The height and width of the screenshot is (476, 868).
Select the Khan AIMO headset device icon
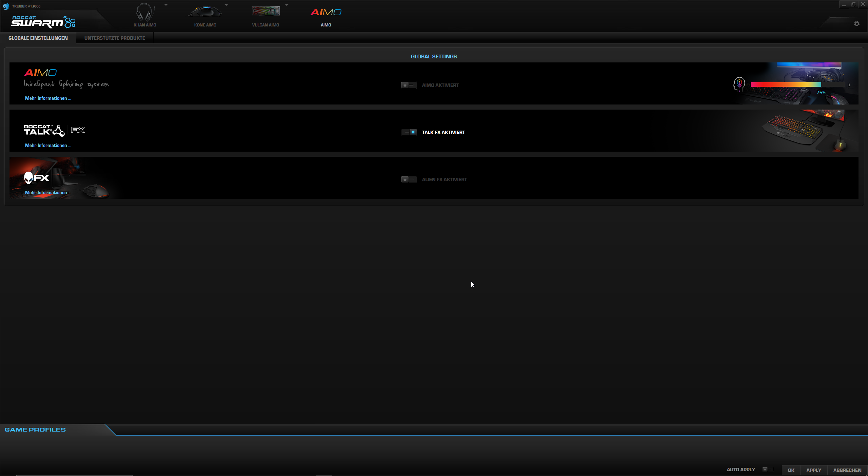click(145, 13)
